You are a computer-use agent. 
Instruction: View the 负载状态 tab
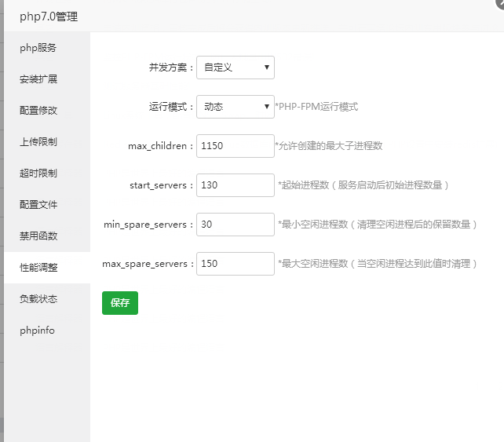click(x=47, y=298)
